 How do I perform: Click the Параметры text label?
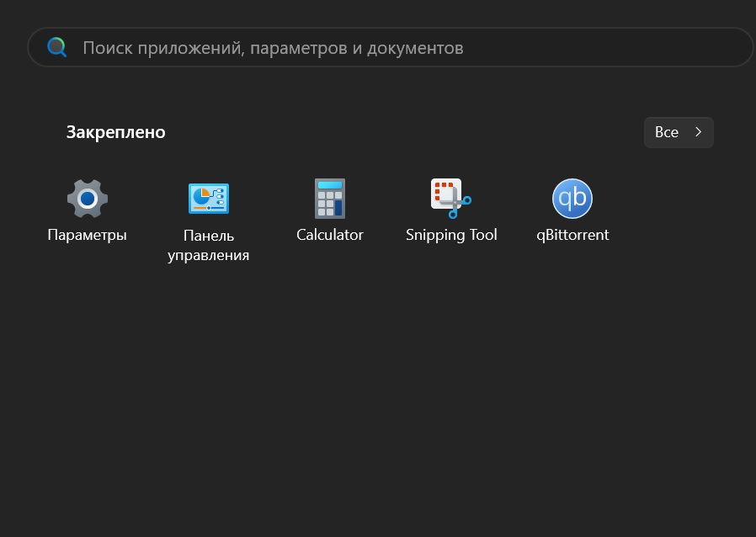point(88,235)
